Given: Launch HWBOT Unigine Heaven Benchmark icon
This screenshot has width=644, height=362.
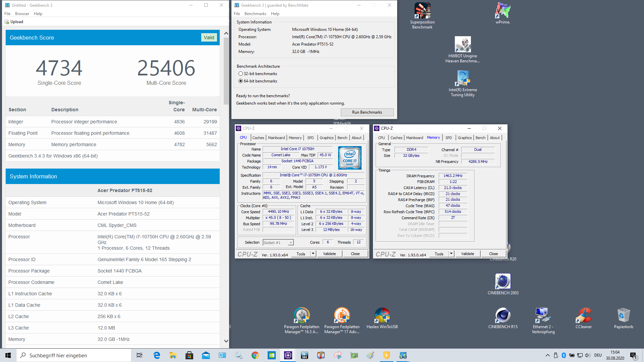Looking at the screenshot, I should pyautogui.click(x=463, y=50).
